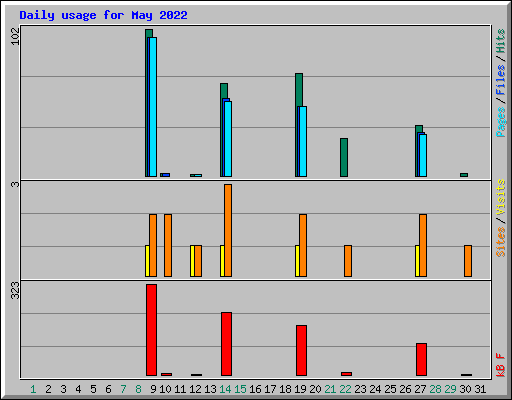Click the green Hits bar top for day 19
The image size is (512, 400).
(299, 89)
